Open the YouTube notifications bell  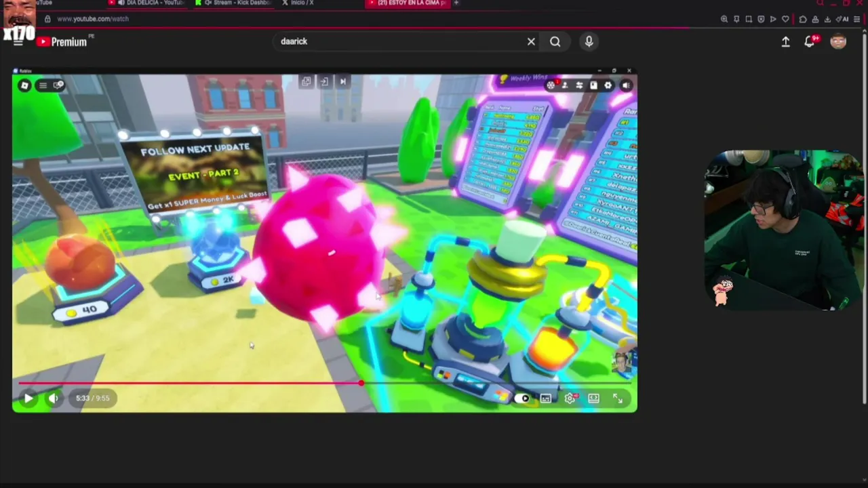point(810,41)
